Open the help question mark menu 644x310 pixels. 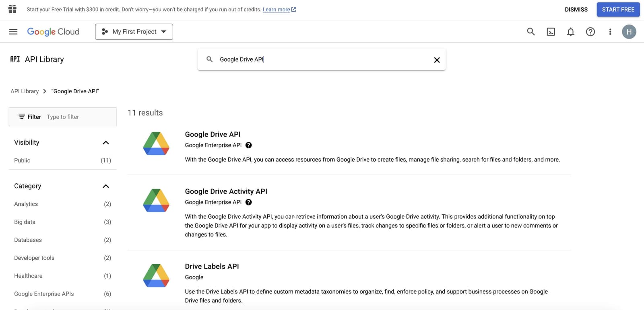590,32
